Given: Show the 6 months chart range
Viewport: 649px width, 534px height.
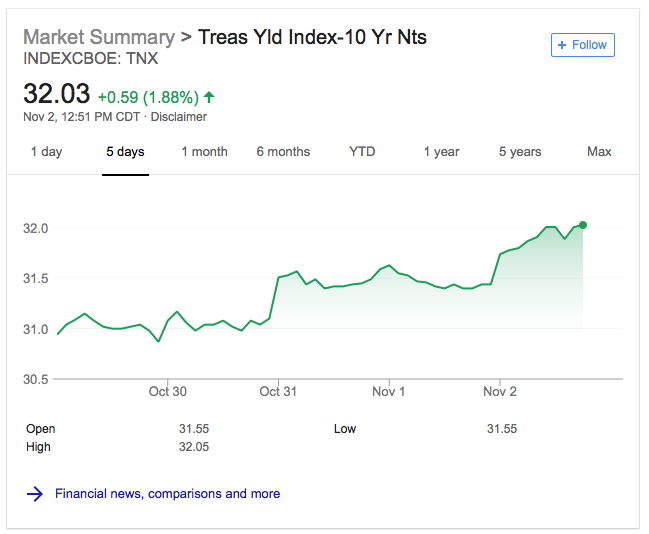Looking at the screenshot, I should 283,152.
